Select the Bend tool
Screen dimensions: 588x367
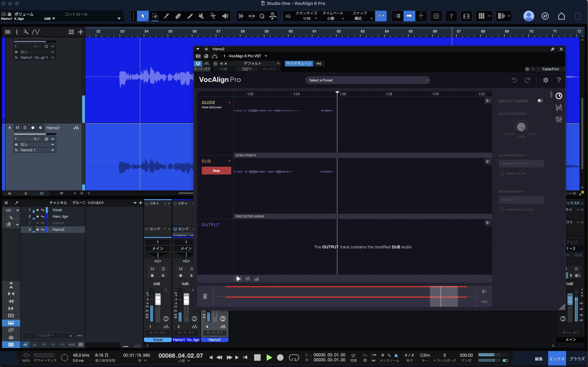click(x=213, y=16)
